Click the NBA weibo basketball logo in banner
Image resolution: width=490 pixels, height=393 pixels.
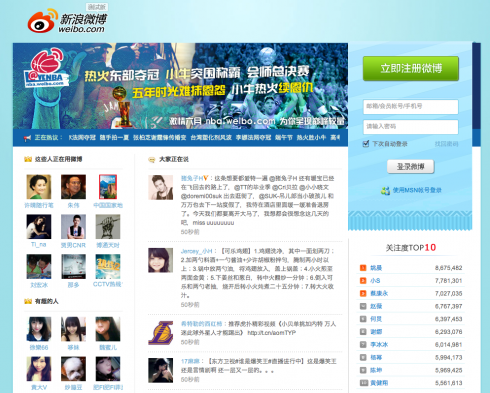pos(46,68)
